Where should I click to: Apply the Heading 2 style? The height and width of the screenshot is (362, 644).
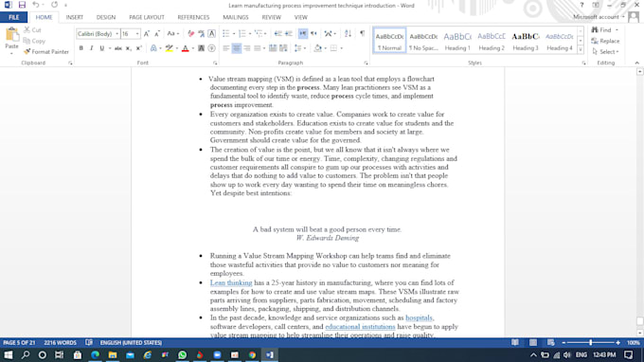[492, 41]
